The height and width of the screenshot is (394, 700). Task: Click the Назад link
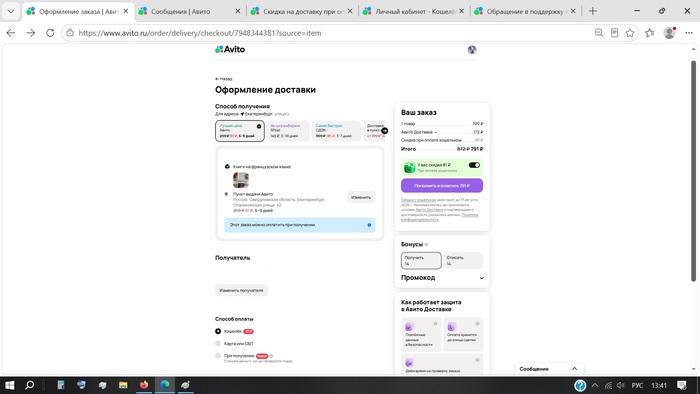pos(224,79)
